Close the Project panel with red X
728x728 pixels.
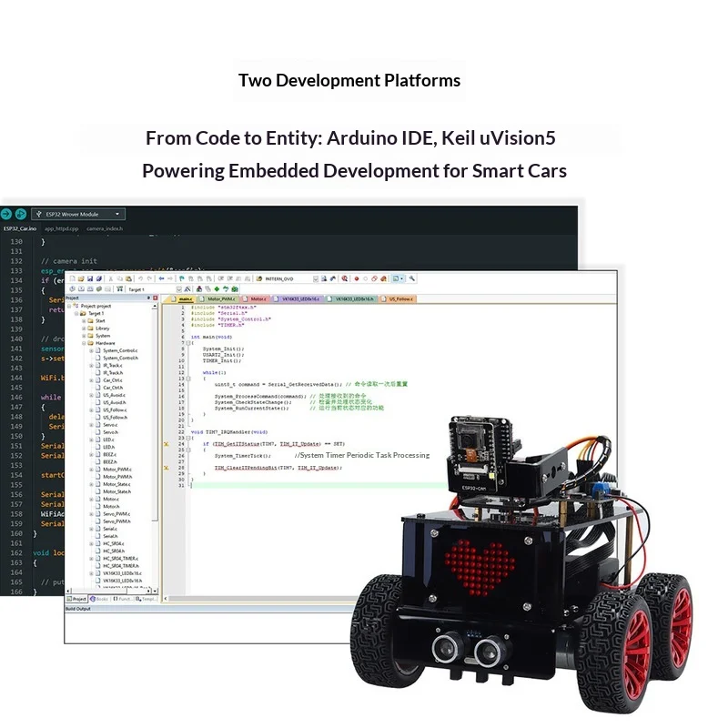click(x=155, y=298)
